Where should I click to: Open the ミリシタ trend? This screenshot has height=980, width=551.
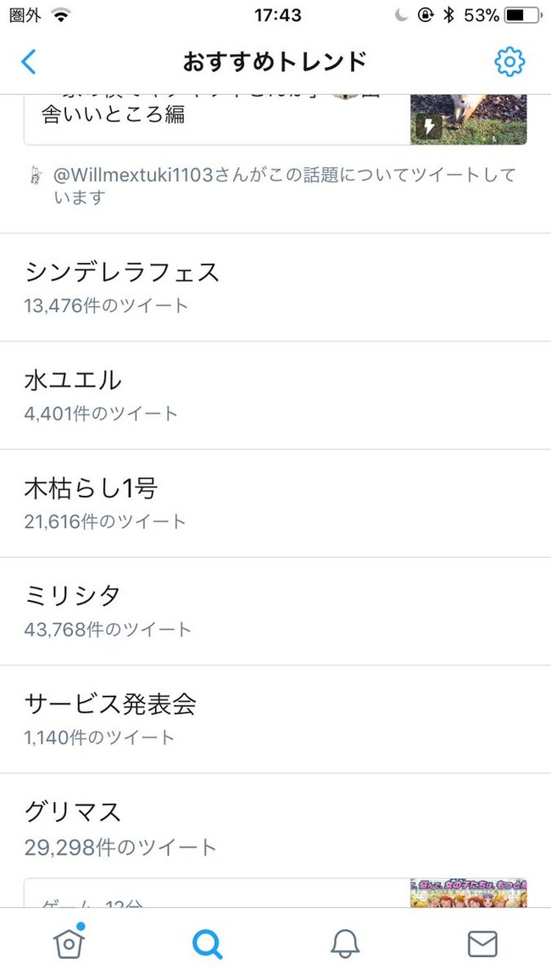point(275,611)
